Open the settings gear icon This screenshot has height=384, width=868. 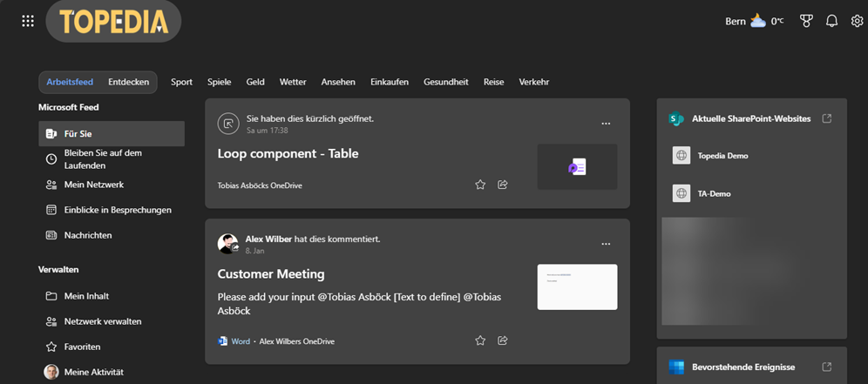point(857,21)
